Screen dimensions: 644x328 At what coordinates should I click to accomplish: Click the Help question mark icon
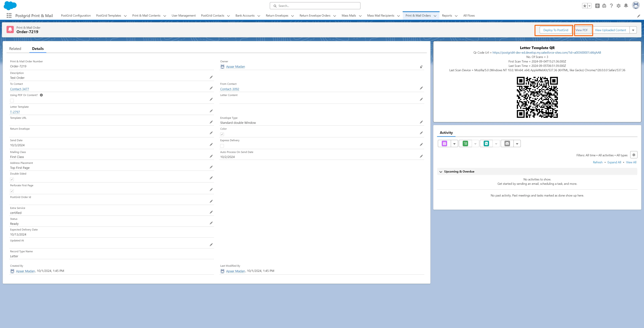tap(611, 6)
